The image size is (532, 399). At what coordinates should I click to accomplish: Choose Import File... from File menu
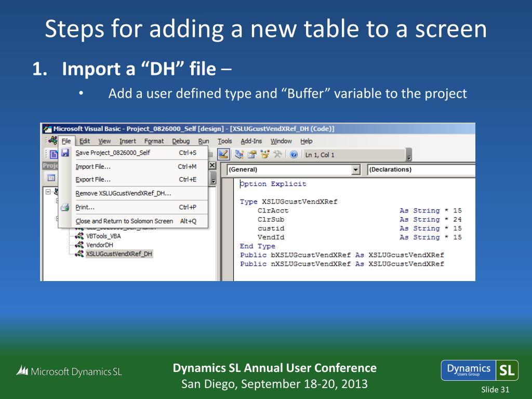[133, 167]
